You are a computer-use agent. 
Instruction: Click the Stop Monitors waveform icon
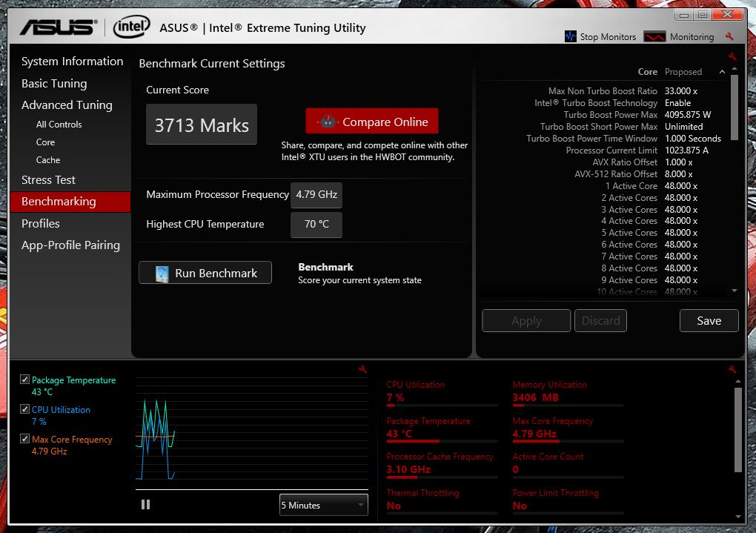click(571, 36)
